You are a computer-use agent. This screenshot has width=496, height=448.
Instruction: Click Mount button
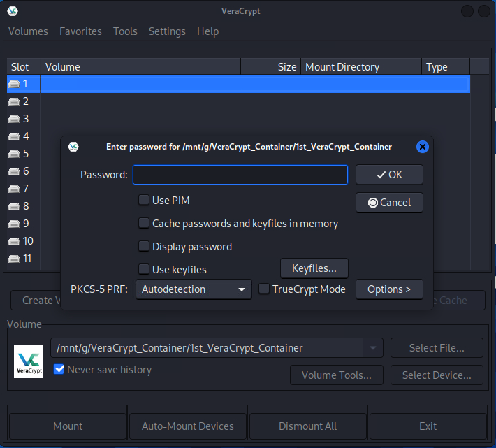coord(68,426)
